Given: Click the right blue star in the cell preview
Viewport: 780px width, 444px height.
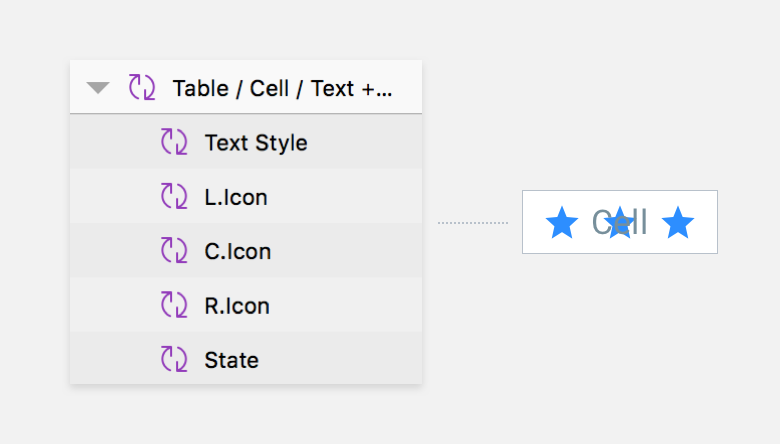Looking at the screenshot, I should [x=678, y=222].
